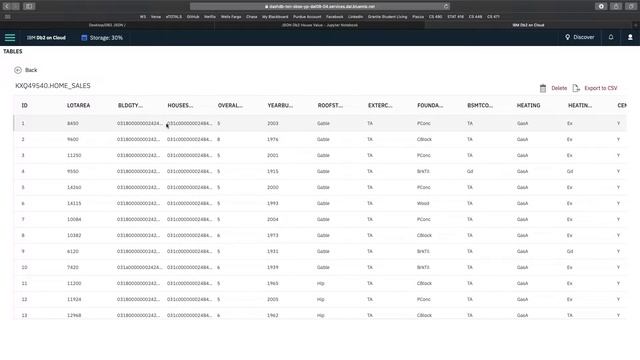
Task: Select the KXQ49540.HOME_SALES table title
Action: (x=53, y=86)
